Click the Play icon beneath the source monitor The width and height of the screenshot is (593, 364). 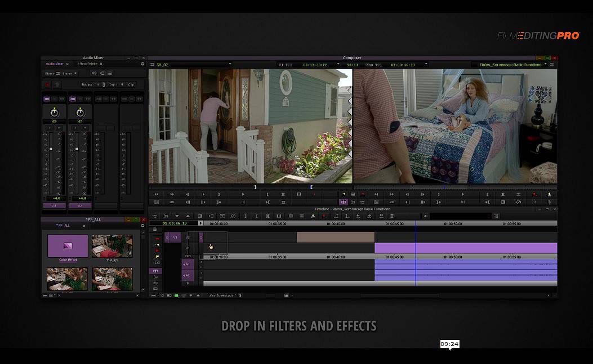243,194
